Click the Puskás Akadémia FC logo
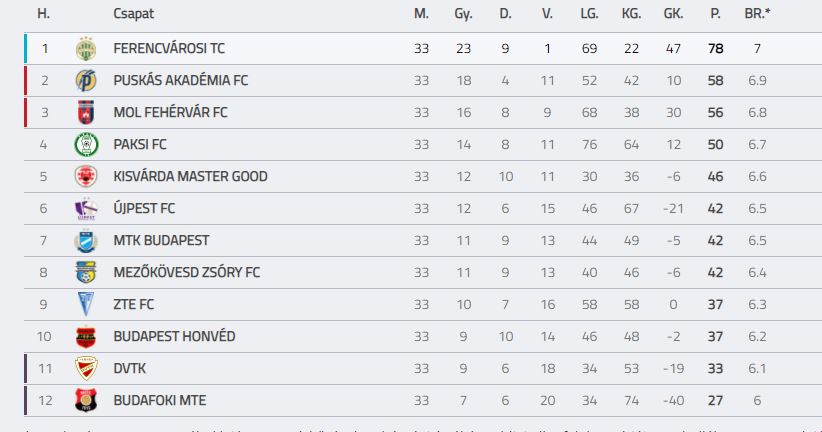 pyautogui.click(x=86, y=81)
